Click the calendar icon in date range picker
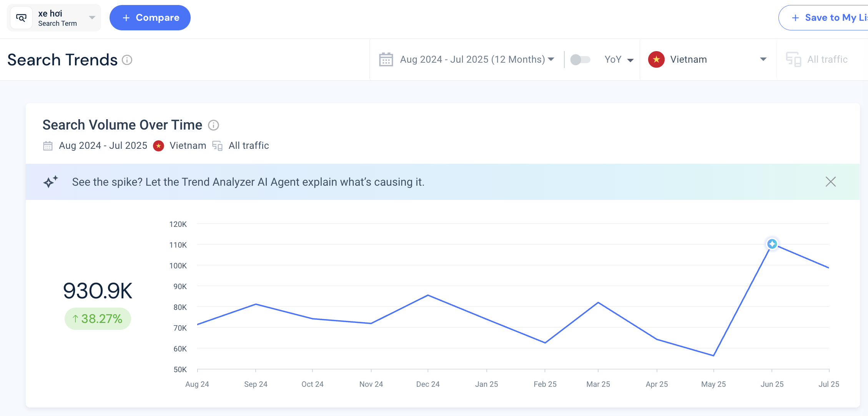868x416 pixels. [386, 60]
